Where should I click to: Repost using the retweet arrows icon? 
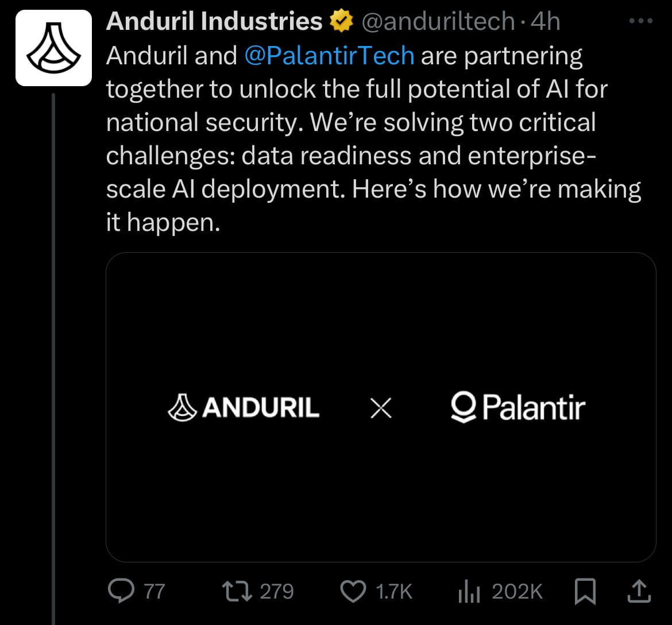point(237,591)
